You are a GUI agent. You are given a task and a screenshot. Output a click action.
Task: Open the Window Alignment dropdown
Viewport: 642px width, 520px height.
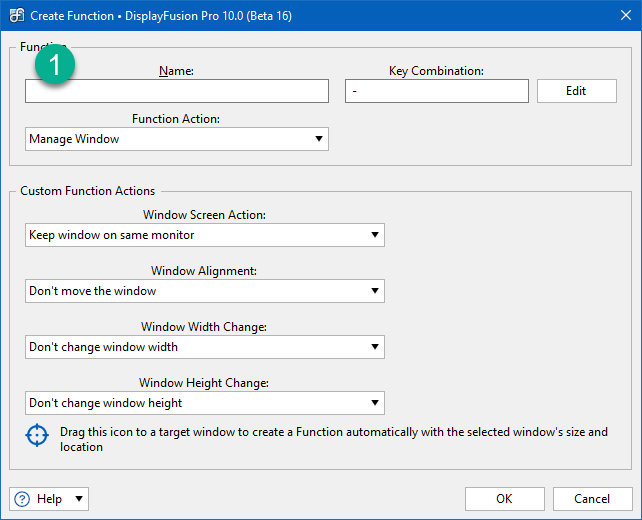click(205, 291)
